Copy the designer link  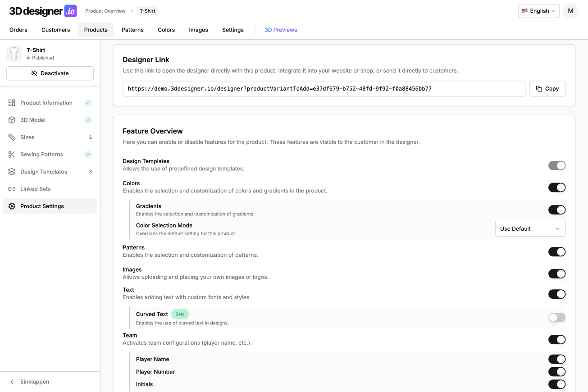(547, 89)
